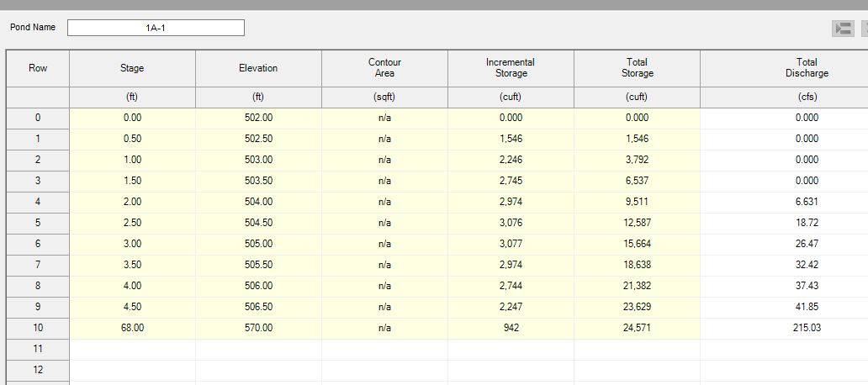Image resolution: width=868 pixels, height=385 pixels.
Task: Click Stage cell 3.50
Action: point(132,265)
